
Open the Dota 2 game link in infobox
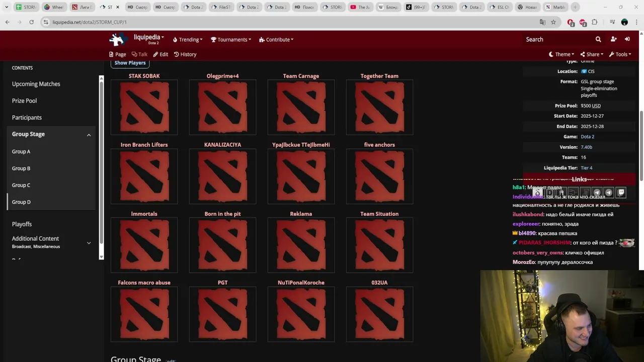[587, 137]
